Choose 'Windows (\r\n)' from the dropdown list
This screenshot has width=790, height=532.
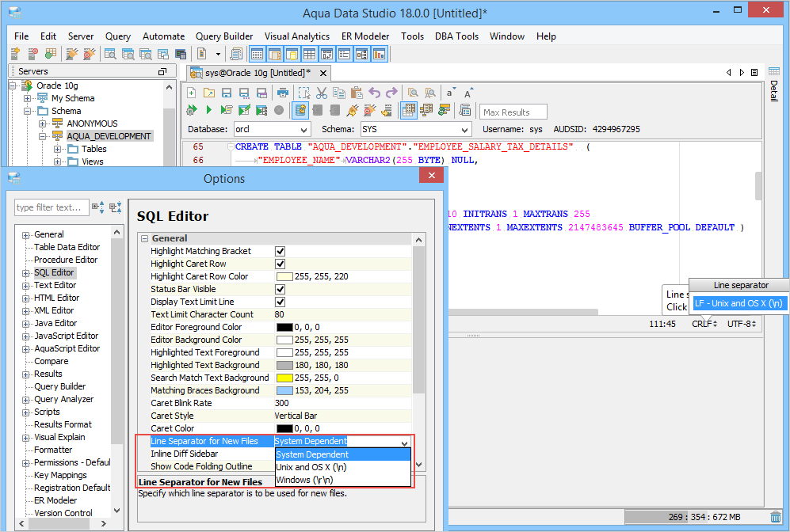(x=342, y=480)
